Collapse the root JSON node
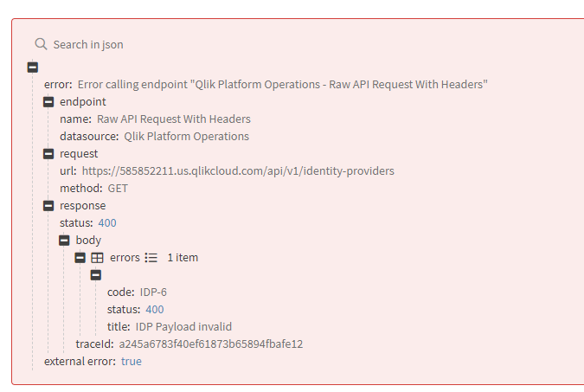Screen dimensions: 584x392 pos(33,67)
